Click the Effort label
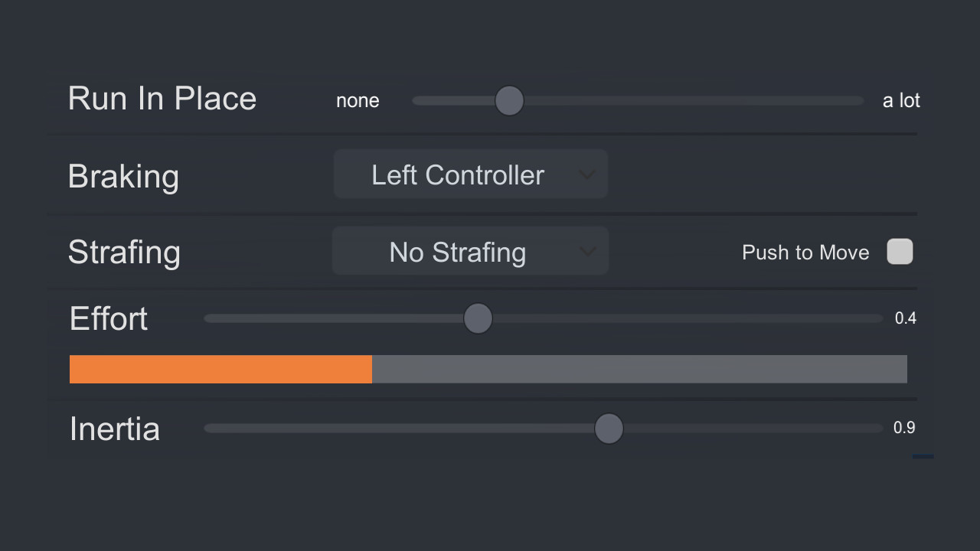The height and width of the screenshot is (551, 980). [108, 318]
